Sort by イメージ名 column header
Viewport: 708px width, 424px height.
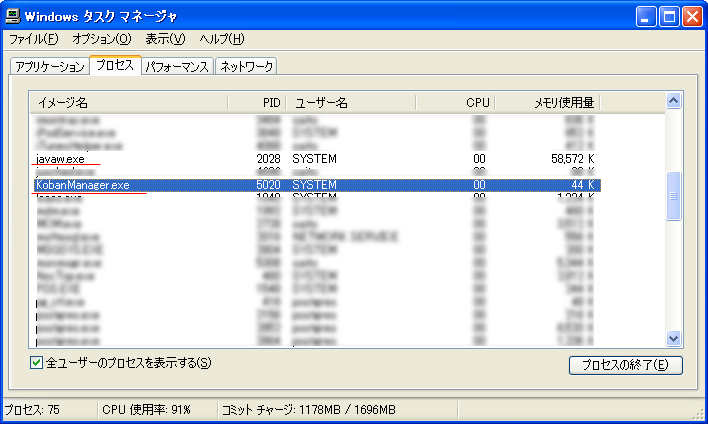click(x=129, y=103)
